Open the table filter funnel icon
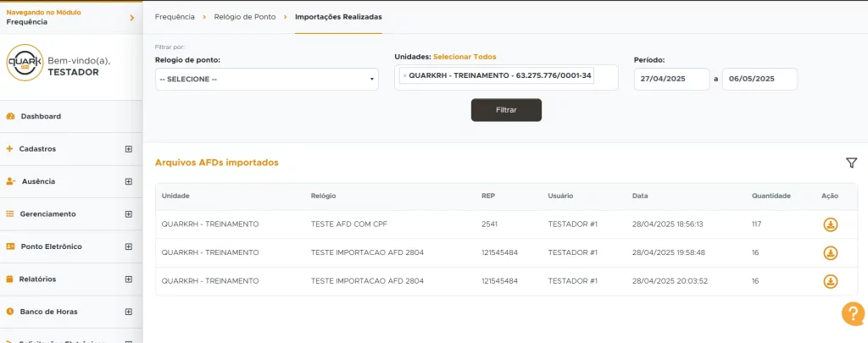This screenshot has height=343, width=868. [x=851, y=163]
